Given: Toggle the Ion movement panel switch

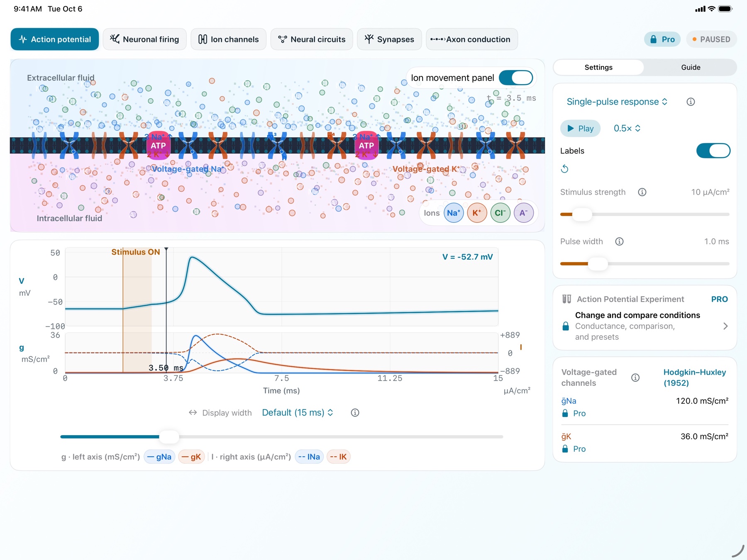Looking at the screenshot, I should click(x=516, y=78).
